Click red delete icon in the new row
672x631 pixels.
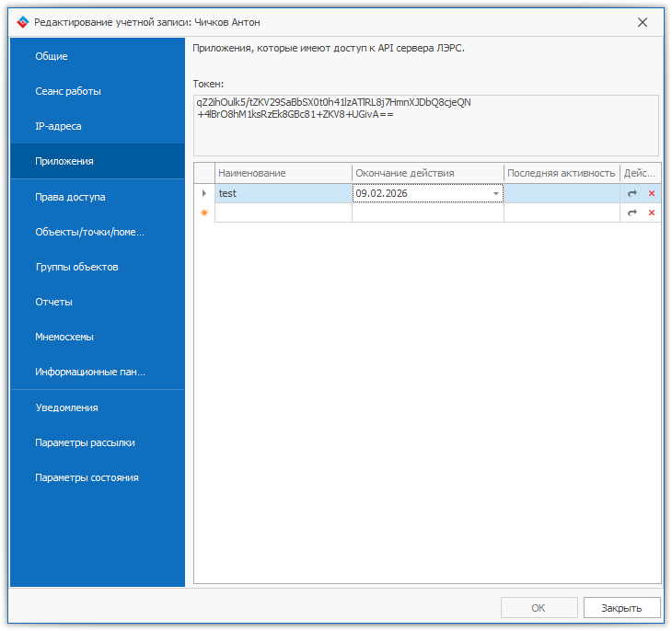tap(652, 212)
